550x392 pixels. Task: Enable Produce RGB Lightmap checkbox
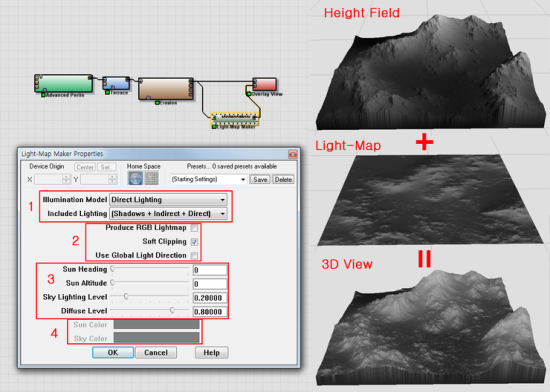pyautogui.click(x=194, y=228)
